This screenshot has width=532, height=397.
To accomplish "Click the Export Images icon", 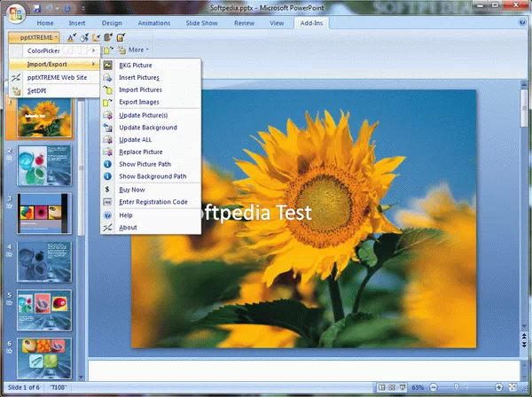I will (107, 102).
